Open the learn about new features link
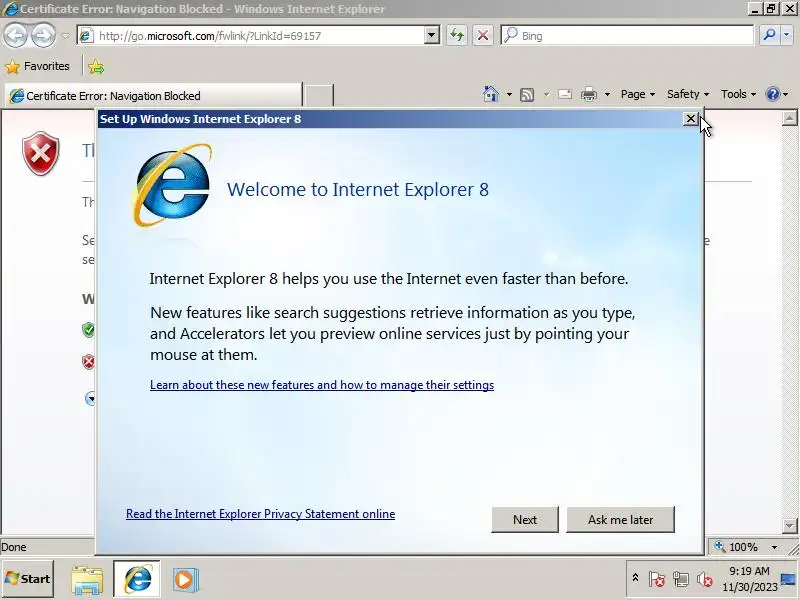Screen dimensions: 800x600 click(x=322, y=385)
